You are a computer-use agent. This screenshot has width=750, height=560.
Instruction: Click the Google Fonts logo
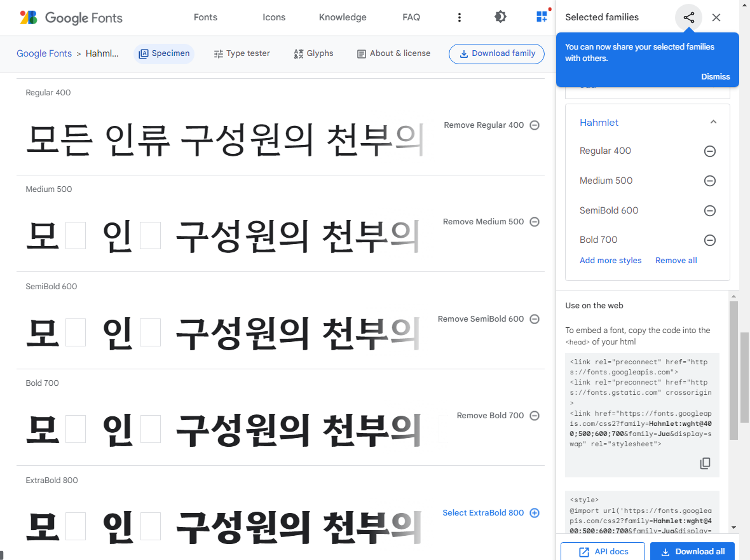point(71,18)
